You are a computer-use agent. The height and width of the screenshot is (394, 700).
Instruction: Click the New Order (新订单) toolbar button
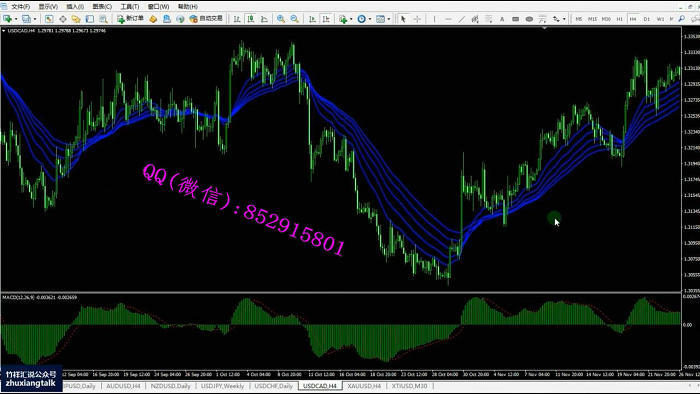pyautogui.click(x=130, y=19)
